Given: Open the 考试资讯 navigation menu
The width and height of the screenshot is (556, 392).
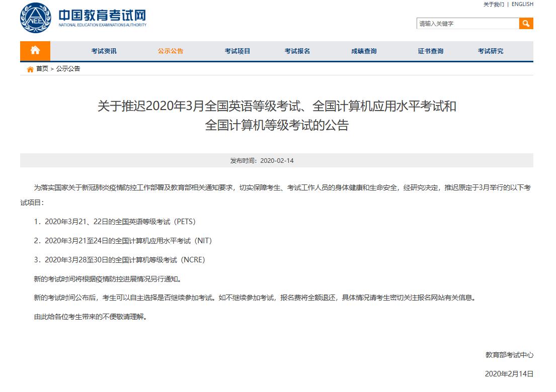Looking at the screenshot, I should 104,51.
